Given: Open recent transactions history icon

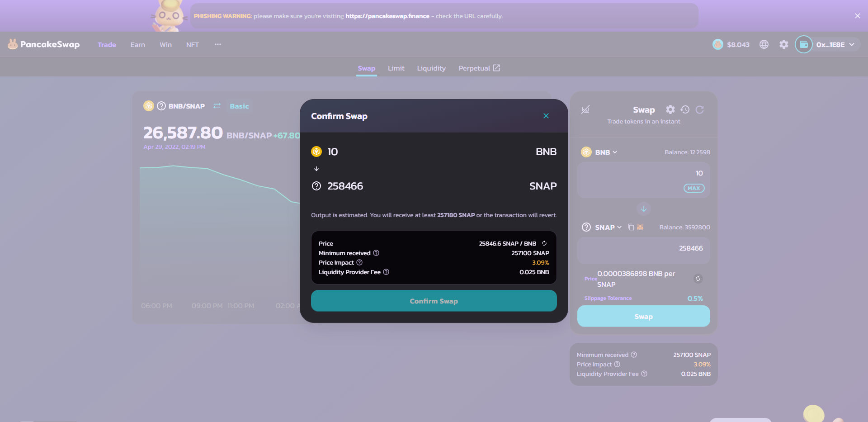Looking at the screenshot, I should tap(685, 109).
